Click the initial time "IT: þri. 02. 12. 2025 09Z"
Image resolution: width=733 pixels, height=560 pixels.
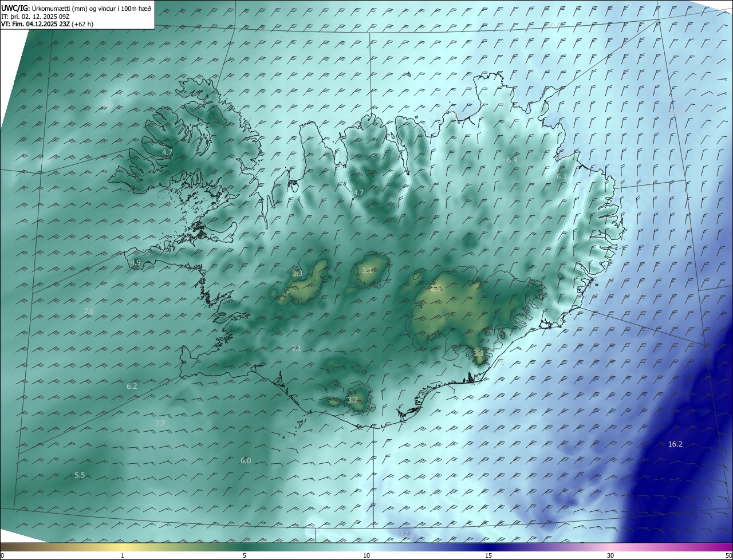click(x=35, y=17)
